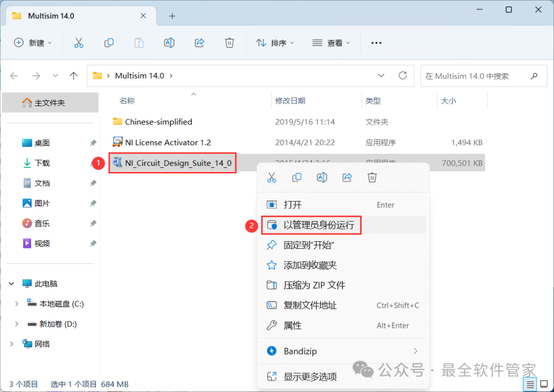554x392 pixels.
Task: Open the NI License Activator 1.2 file
Action: (x=168, y=142)
